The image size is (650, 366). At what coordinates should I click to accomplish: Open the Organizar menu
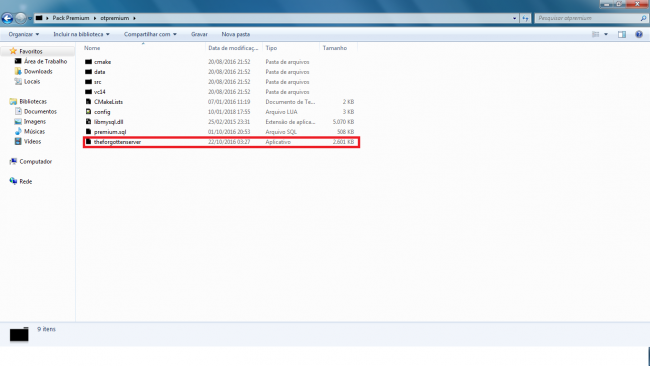[24, 34]
